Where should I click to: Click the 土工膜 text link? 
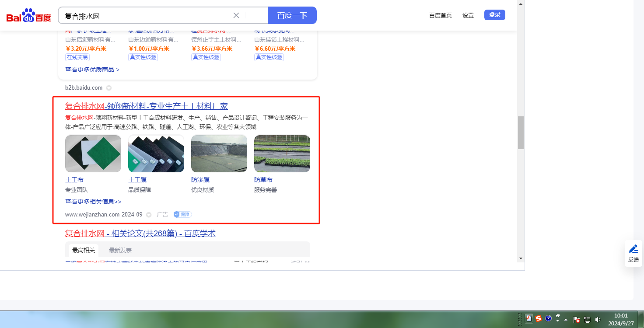click(x=137, y=180)
